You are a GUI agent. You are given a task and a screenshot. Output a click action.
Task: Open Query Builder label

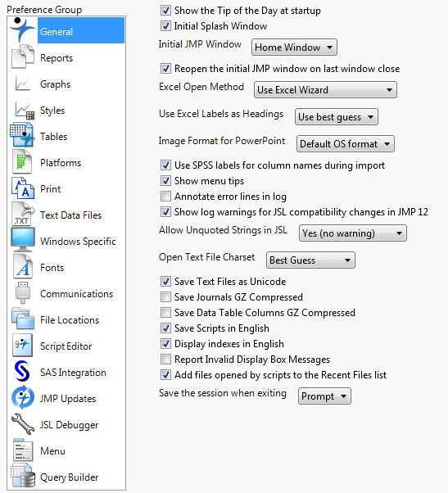point(70,477)
